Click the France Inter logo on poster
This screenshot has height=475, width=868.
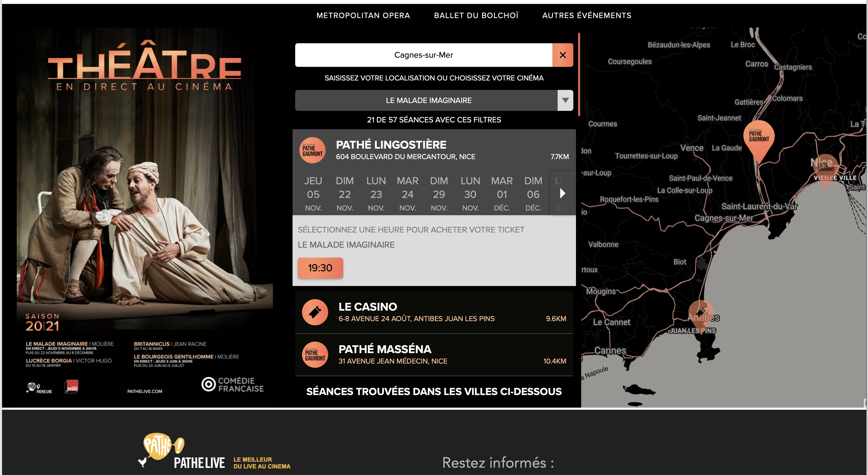(72, 387)
